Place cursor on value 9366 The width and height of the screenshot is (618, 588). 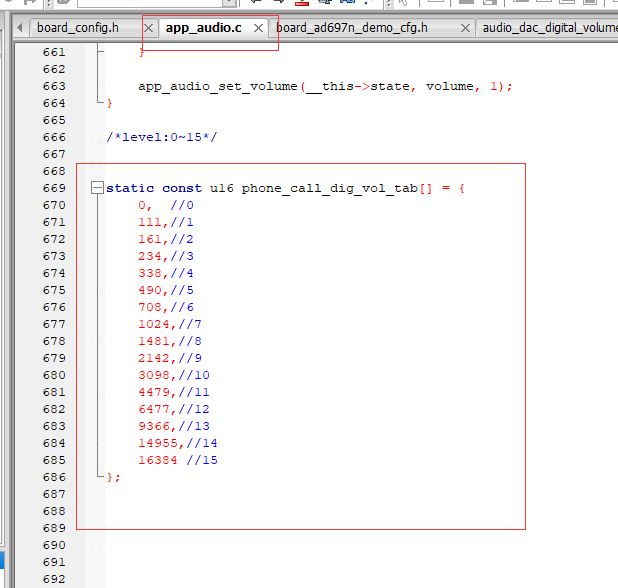154,426
